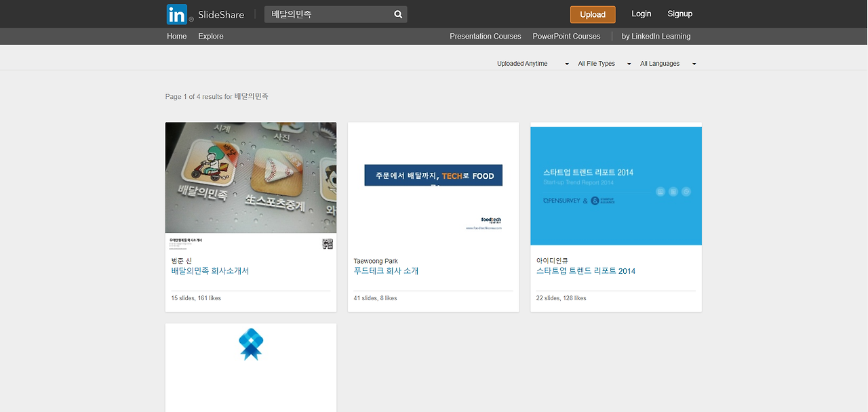The height and width of the screenshot is (412, 868).
Task: Click the text 22 slides, 128 likes
Action: (x=561, y=298)
